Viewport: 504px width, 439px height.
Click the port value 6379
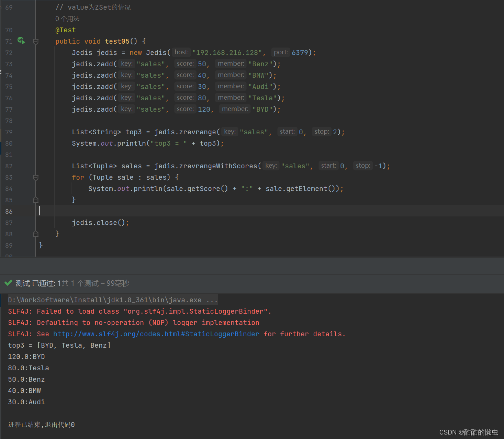click(300, 53)
